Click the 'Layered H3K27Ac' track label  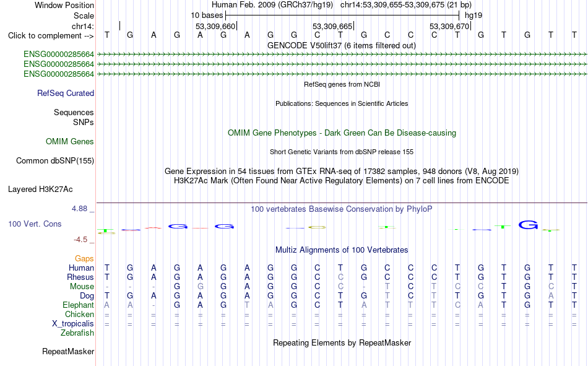(x=40, y=190)
